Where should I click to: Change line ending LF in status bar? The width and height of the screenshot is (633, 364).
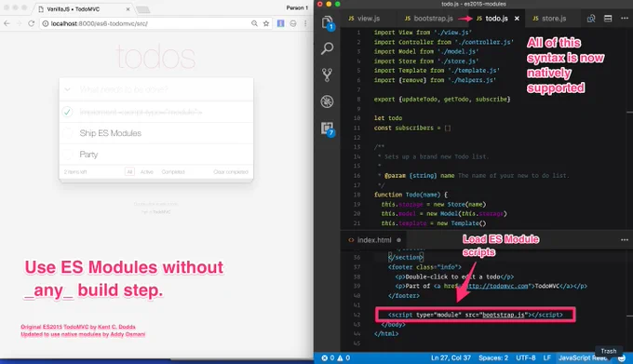547,357
